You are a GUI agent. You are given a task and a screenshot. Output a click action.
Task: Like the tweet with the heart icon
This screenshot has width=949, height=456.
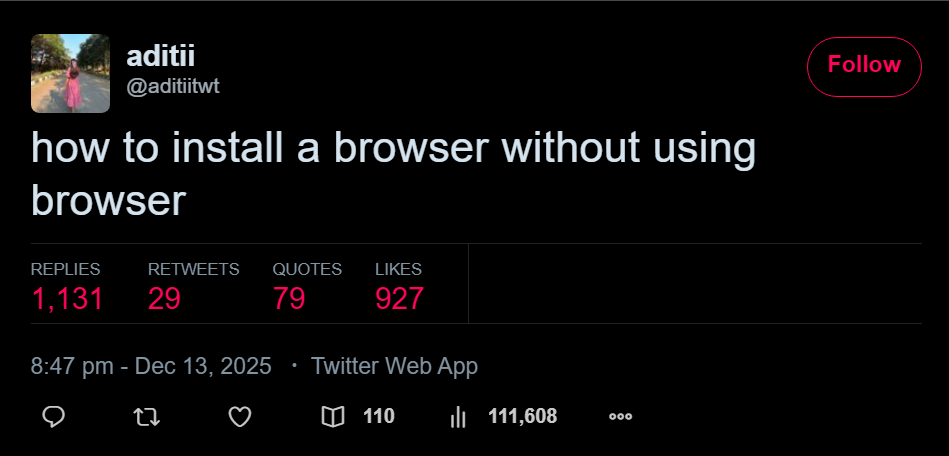point(240,417)
